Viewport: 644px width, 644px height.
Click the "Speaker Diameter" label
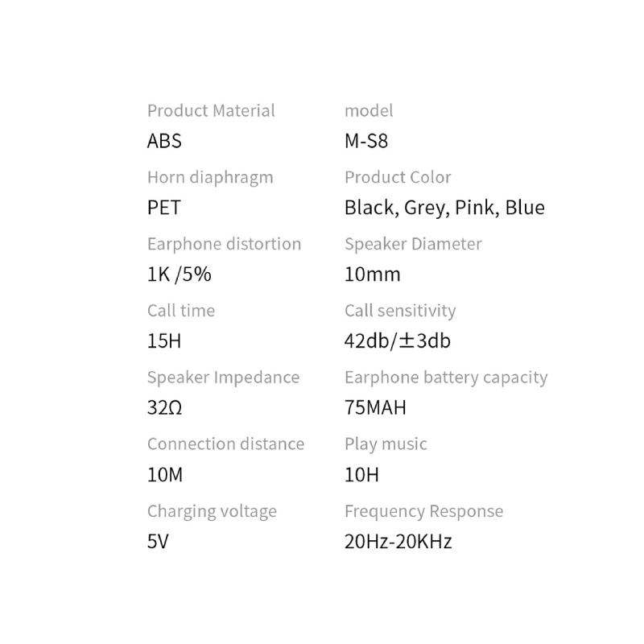[413, 244]
